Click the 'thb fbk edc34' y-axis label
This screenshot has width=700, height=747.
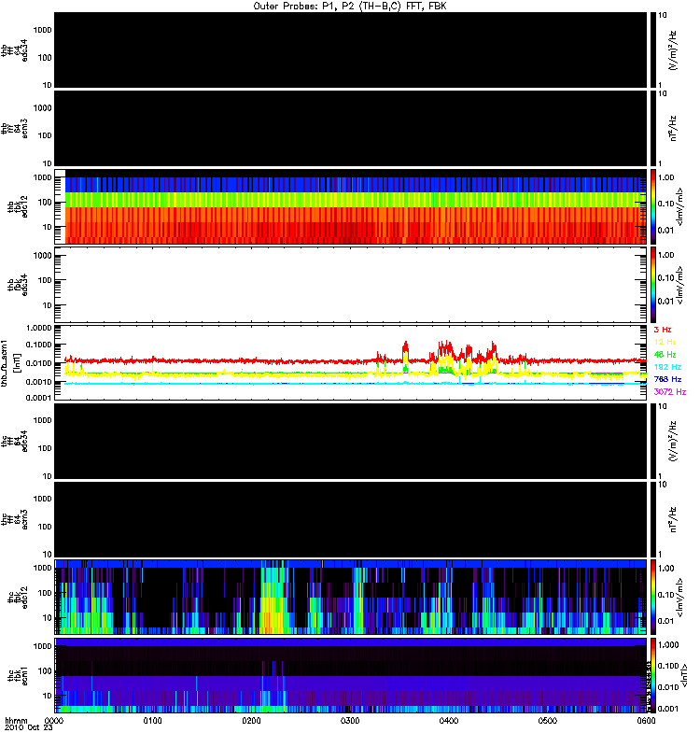pos(18,285)
